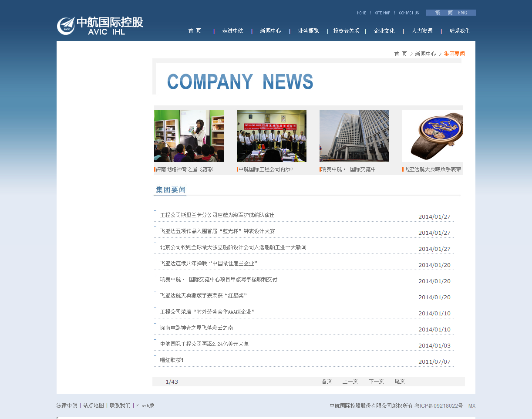Click 新闻中心 in the breadcrumb trail
532x419 pixels.
click(x=425, y=54)
